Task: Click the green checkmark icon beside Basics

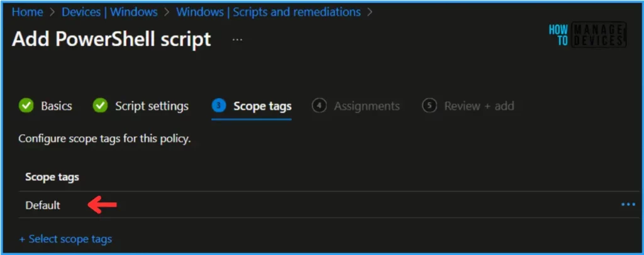Action: (x=26, y=106)
